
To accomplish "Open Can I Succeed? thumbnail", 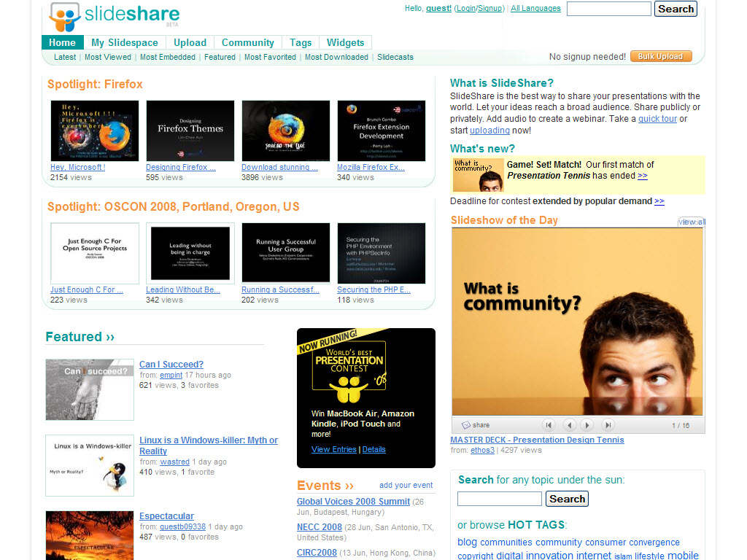I will [90, 389].
